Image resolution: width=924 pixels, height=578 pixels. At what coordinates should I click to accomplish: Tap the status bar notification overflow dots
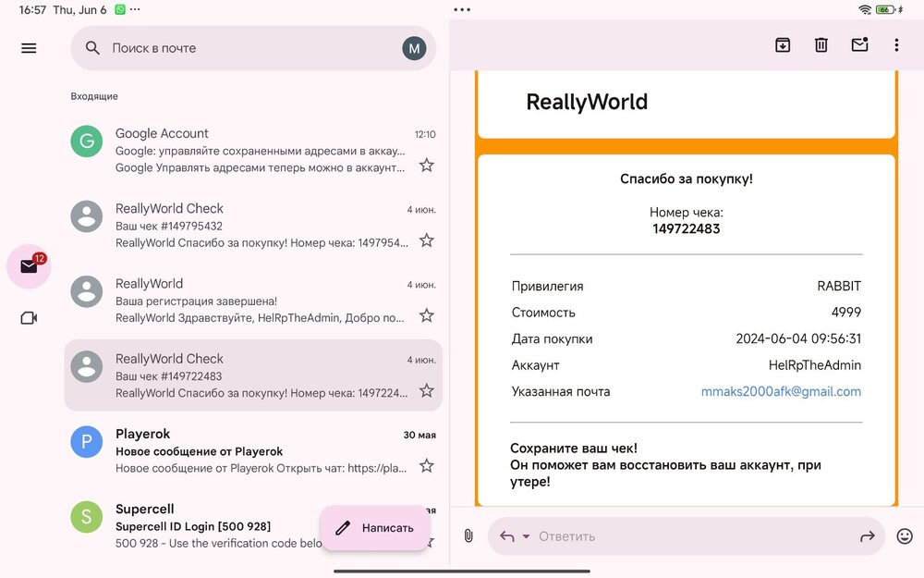[135, 9]
